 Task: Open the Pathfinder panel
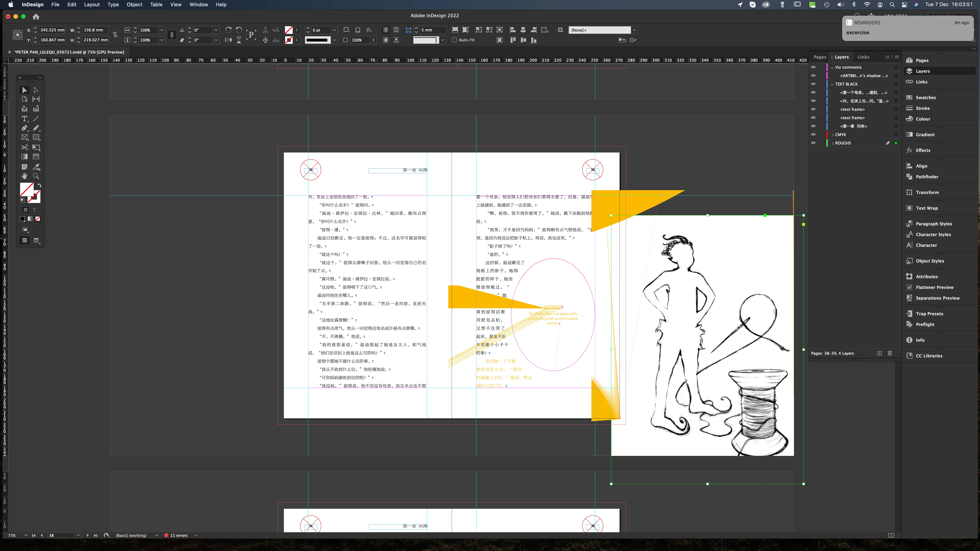click(x=927, y=176)
